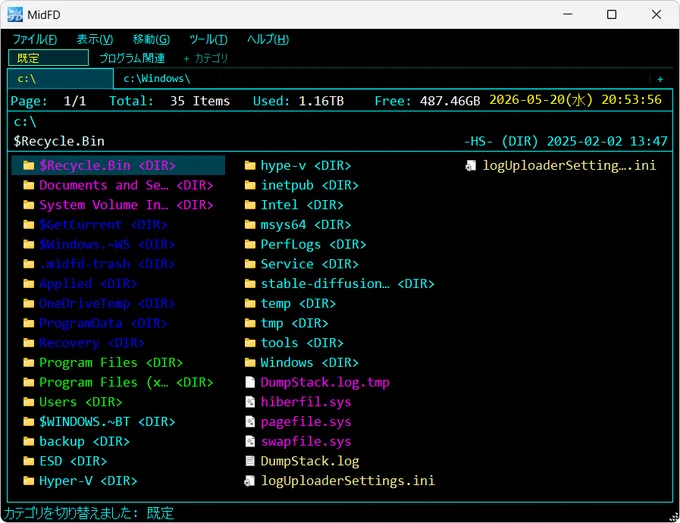Open the ヘルプ(H) menu
The height and width of the screenshot is (523, 680).
tap(268, 39)
